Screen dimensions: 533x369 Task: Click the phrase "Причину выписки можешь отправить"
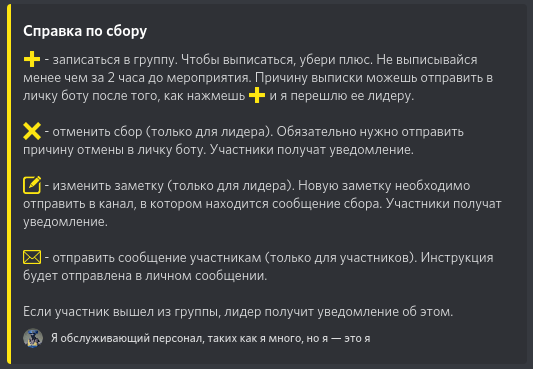coord(371,78)
